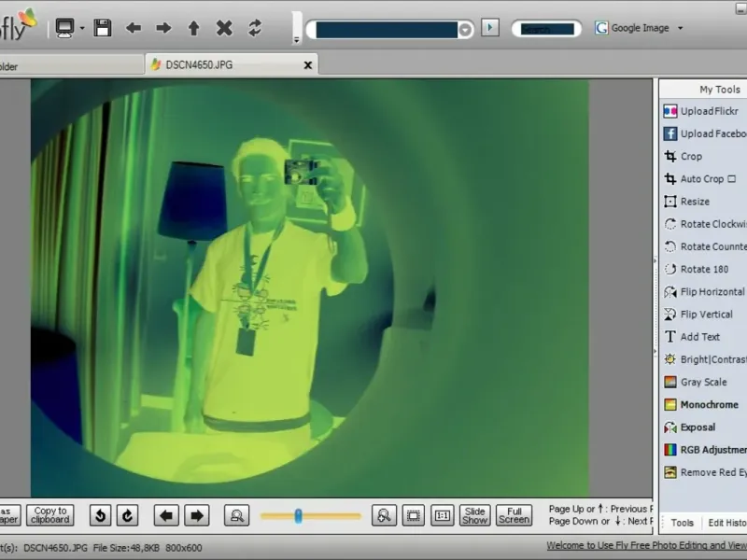This screenshot has width=747, height=560.
Task: Flip the image horizontally
Action: [x=712, y=292]
